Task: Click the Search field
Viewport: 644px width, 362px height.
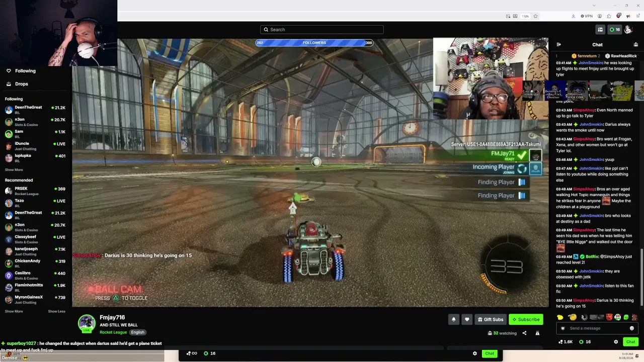Action: pos(322,30)
